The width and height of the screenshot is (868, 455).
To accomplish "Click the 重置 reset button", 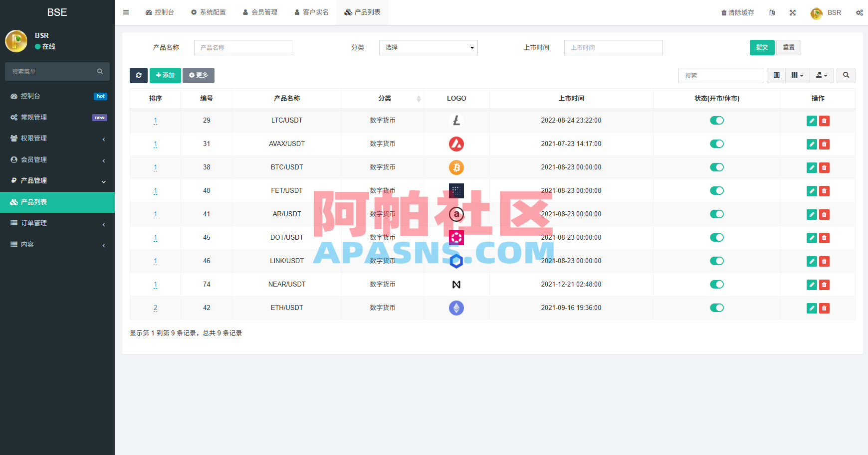I will coord(789,47).
